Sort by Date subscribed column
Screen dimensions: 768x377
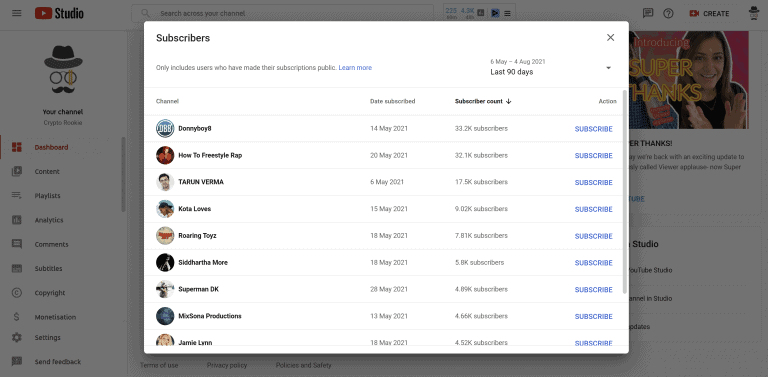click(392, 101)
